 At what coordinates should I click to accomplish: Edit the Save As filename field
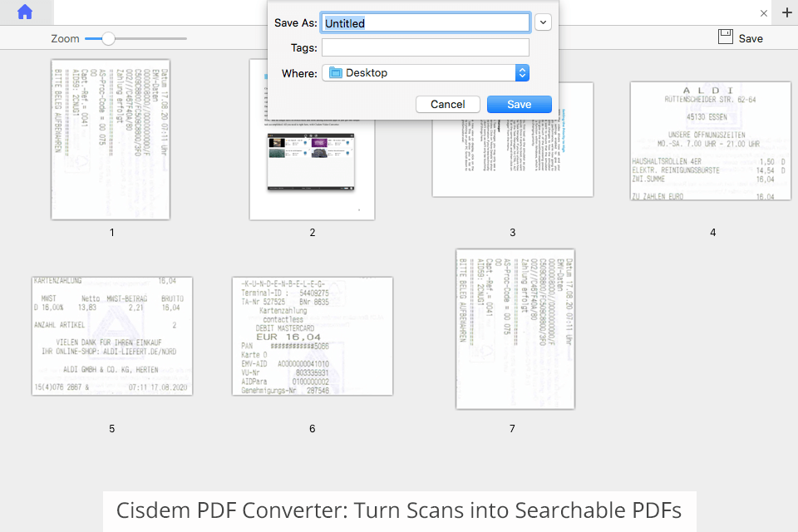(426, 23)
